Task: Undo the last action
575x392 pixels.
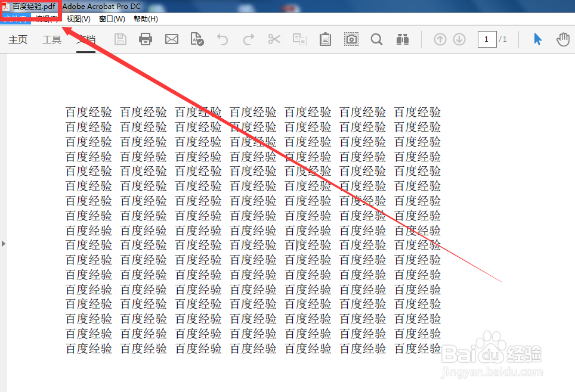Action: coord(222,39)
